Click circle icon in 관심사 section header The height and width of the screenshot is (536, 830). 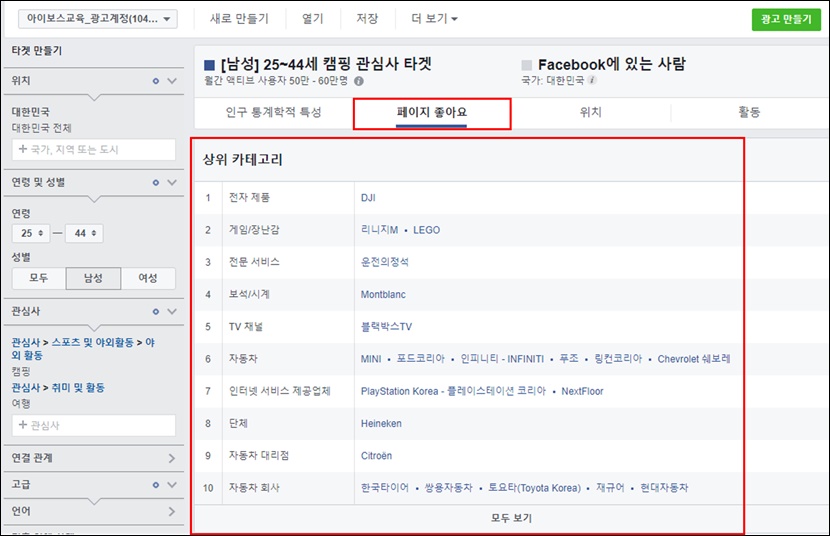(156, 312)
